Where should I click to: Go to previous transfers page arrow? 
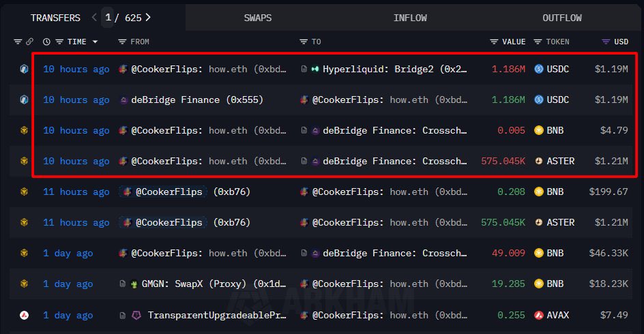[94, 17]
